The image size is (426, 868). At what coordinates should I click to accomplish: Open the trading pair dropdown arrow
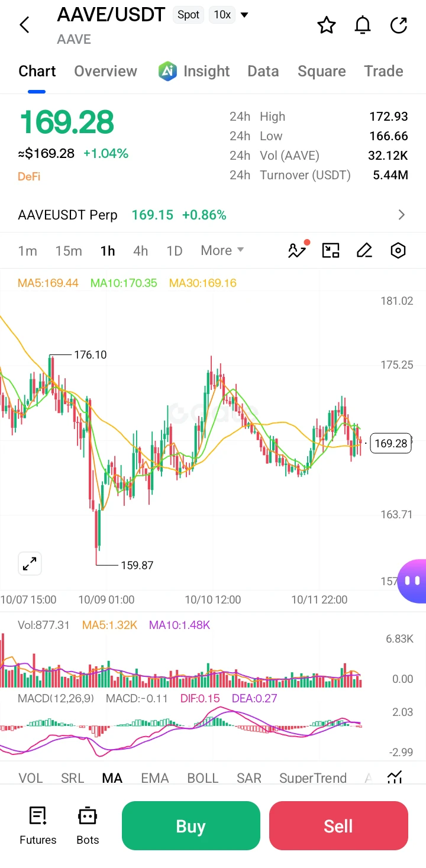coord(244,15)
